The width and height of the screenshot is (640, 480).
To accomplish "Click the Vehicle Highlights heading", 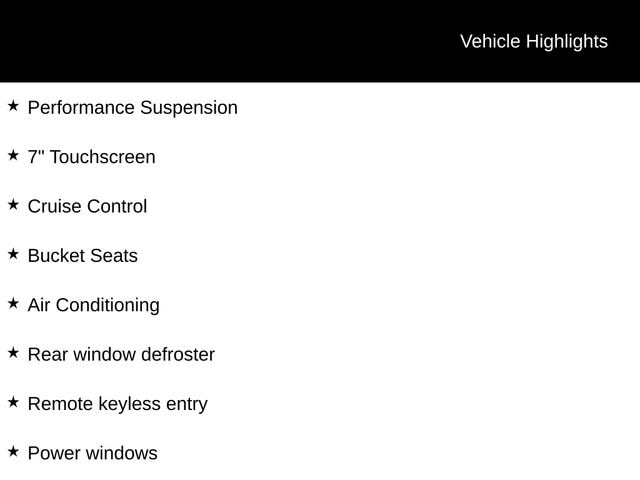I will (x=533, y=42).
